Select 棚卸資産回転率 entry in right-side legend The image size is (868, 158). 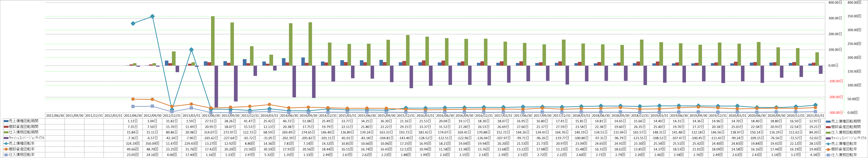(841, 149)
